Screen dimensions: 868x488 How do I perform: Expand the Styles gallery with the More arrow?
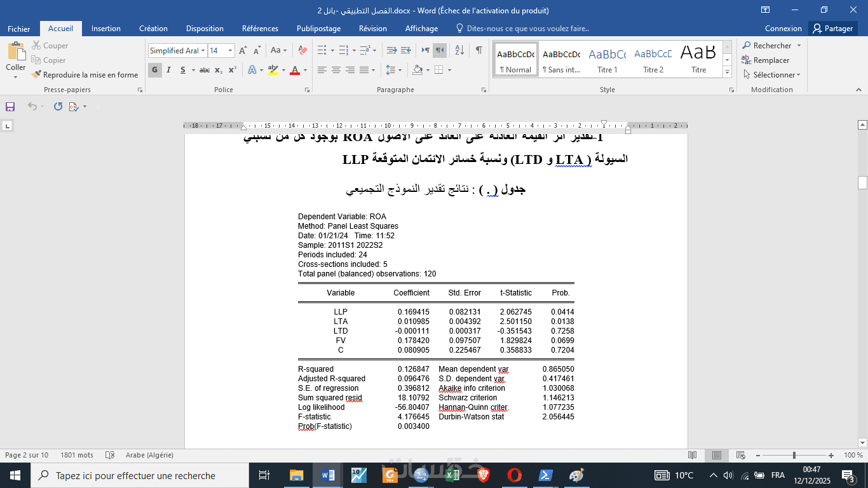coord(728,72)
